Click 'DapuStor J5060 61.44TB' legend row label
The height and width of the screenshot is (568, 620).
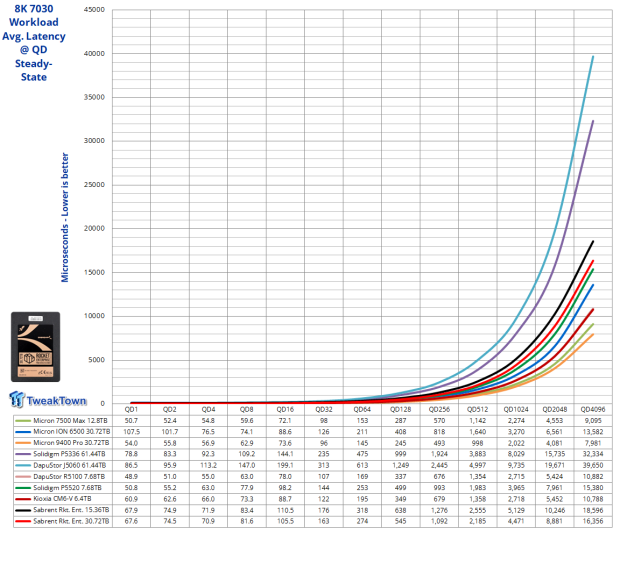(70, 465)
